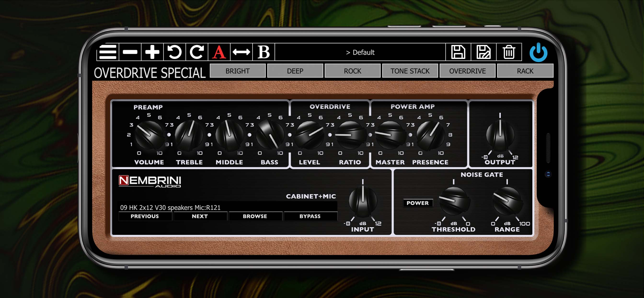Save the preset with the floppy icon
Image resolution: width=644 pixels, height=298 pixels.
pos(458,52)
